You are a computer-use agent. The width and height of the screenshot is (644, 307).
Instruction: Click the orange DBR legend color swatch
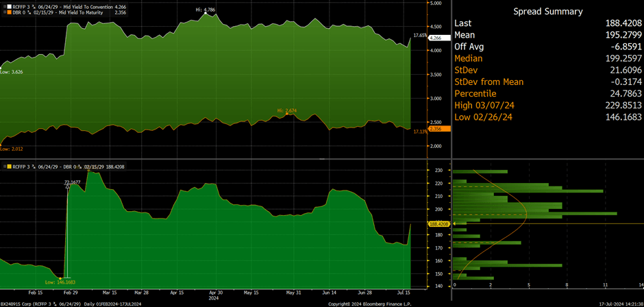[x=3, y=12]
